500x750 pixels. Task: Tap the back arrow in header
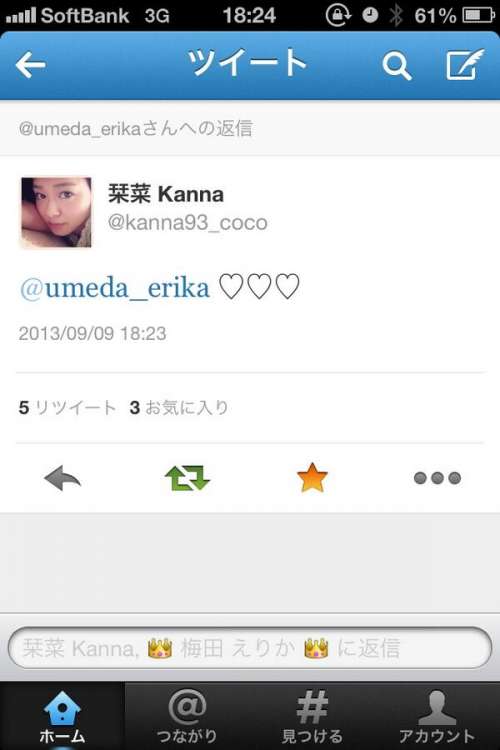[x=30, y=65]
